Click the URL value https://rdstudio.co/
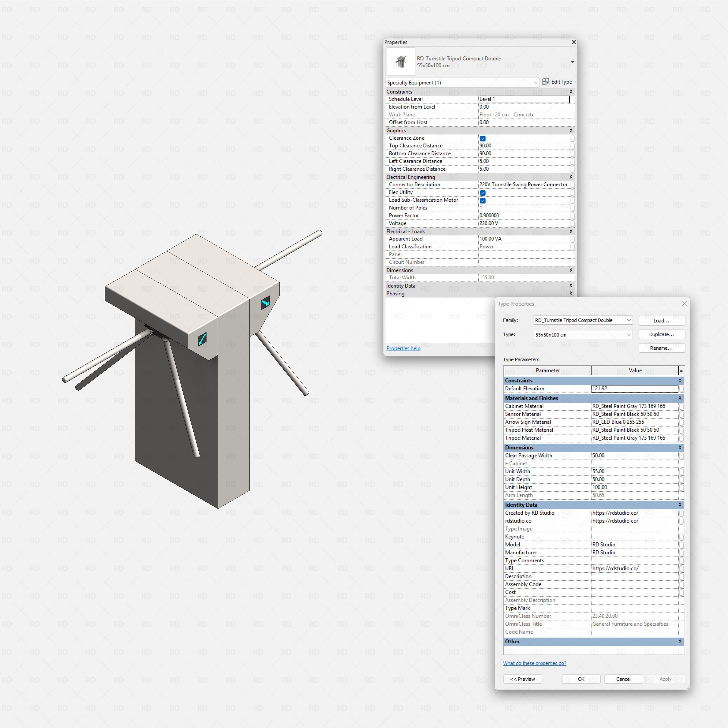 [634, 568]
